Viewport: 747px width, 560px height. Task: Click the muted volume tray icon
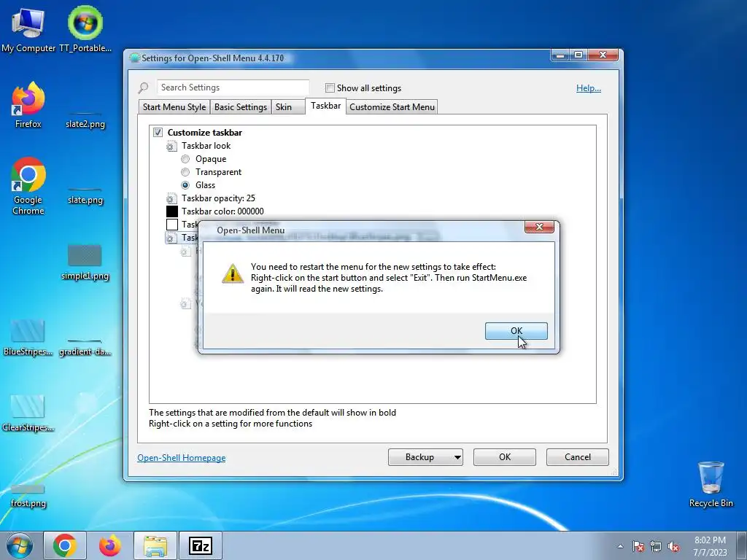(673, 546)
